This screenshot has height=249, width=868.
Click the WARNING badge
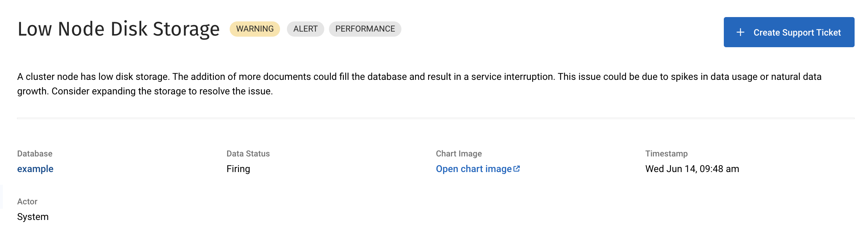click(x=255, y=29)
